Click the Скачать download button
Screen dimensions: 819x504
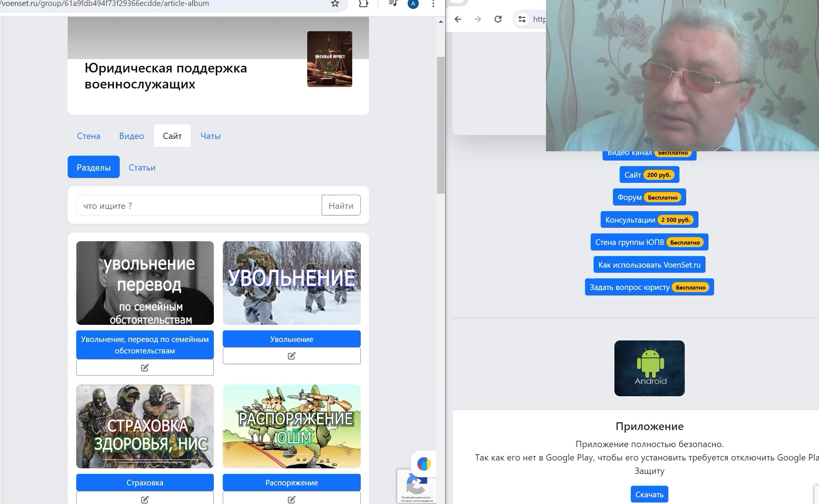pyautogui.click(x=649, y=494)
